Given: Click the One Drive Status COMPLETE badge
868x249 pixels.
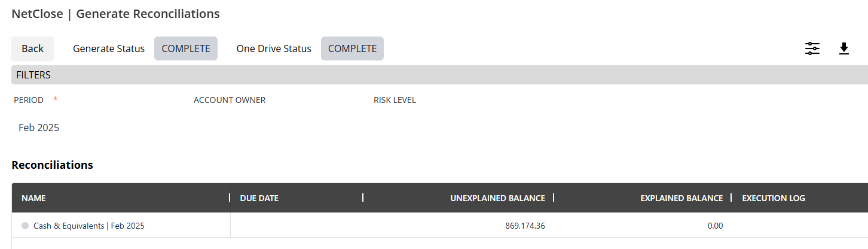Looking at the screenshot, I should pos(352,48).
